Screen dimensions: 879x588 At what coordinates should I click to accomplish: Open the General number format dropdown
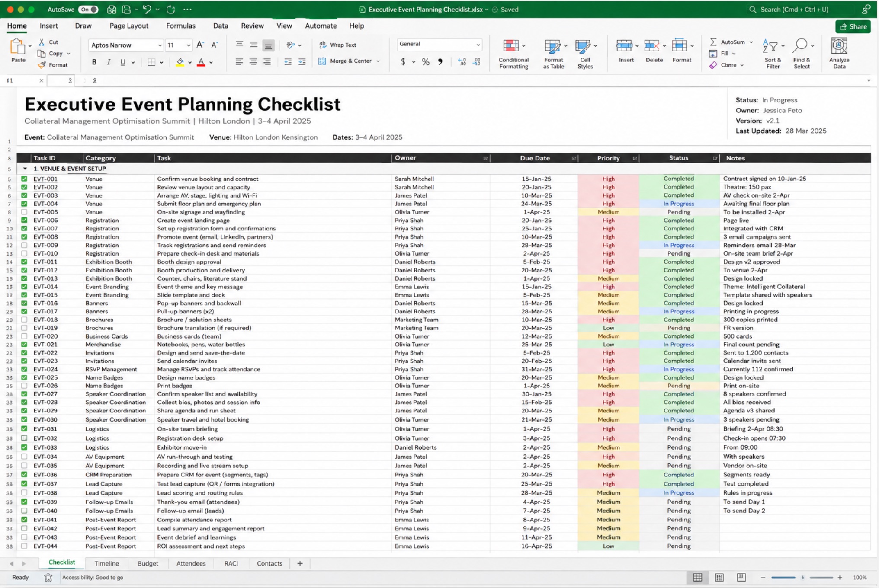point(478,44)
